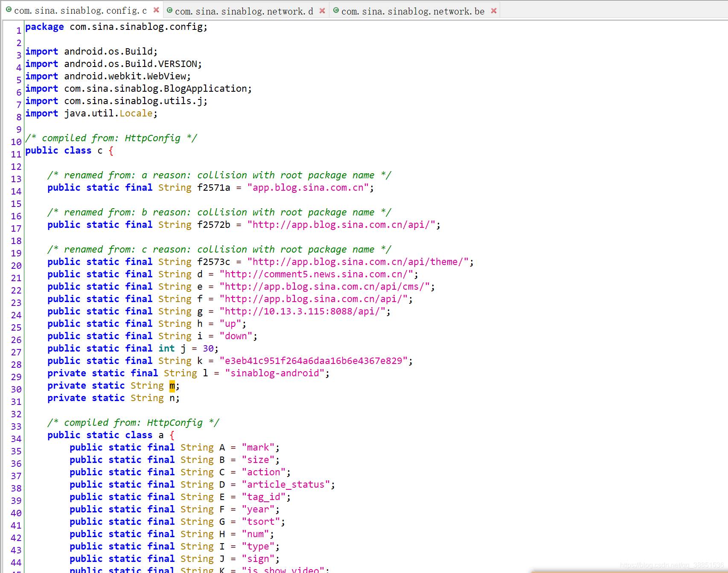Click the package name com.sina.sinablog.config
This screenshot has width=728, height=573.
point(136,27)
